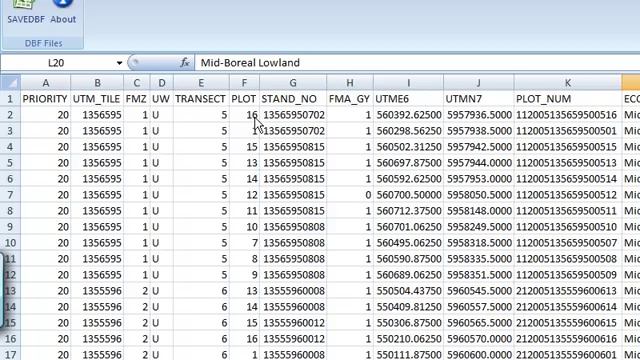Click cell with 5957942.5000
The image size is (640, 360).
478,147
